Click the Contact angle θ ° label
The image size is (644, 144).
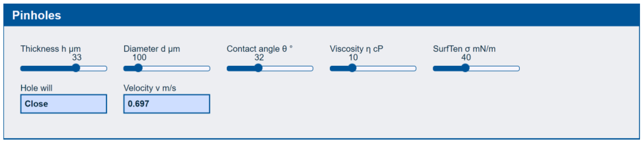(260, 49)
